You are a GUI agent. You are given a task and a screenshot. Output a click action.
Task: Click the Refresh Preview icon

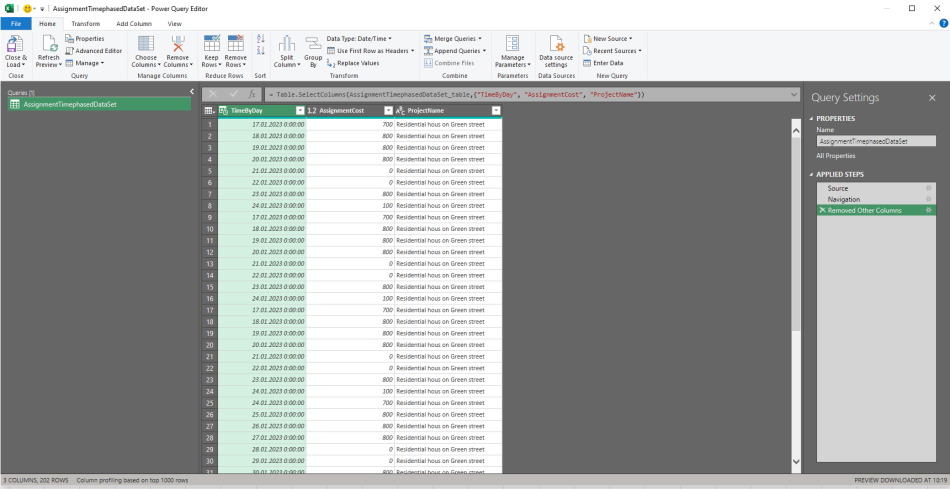pos(49,44)
